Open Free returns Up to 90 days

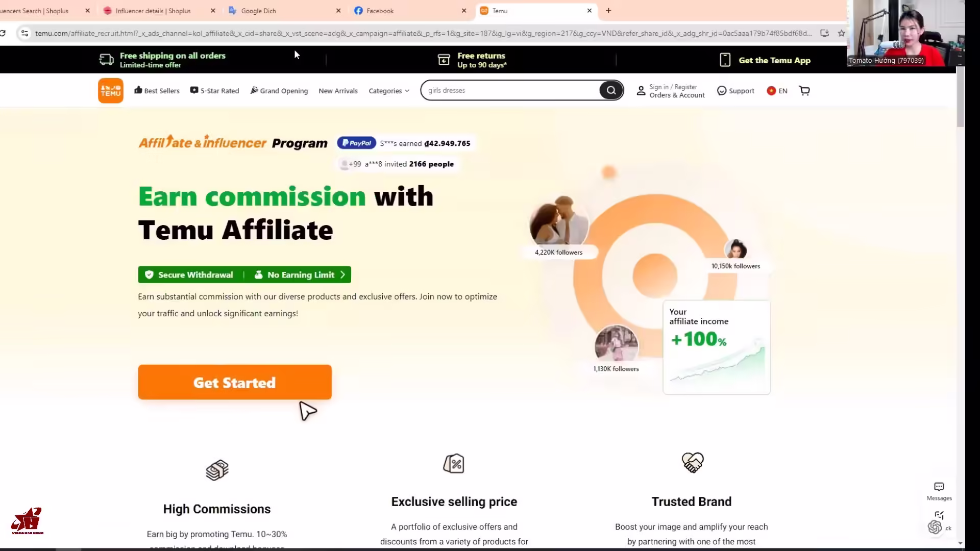[472, 60]
